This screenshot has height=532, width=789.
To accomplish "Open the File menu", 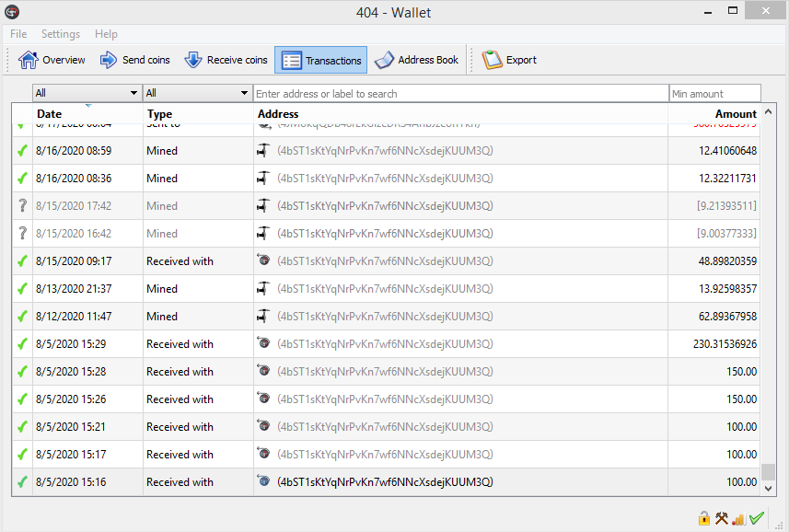I will click(x=18, y=34).
